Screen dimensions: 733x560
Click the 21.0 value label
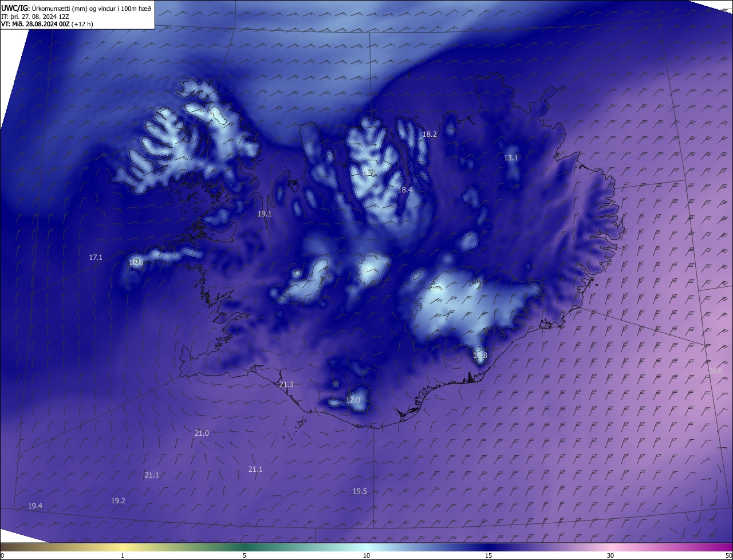tap(202, 433)
